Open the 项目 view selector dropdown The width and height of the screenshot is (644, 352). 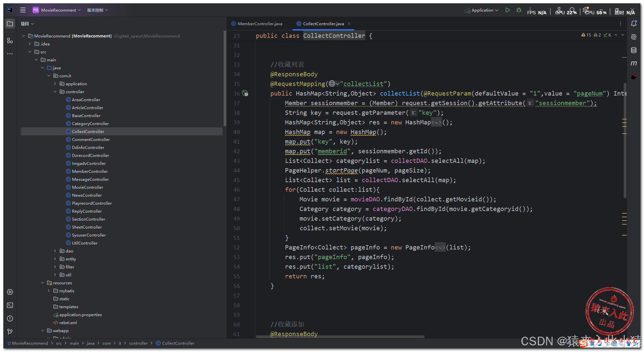pos(27,24)
